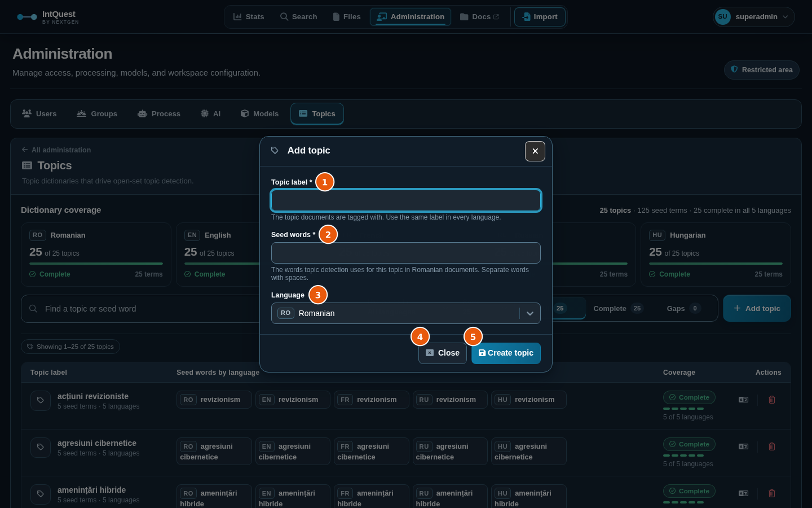The image size is (812, 508).
Task: Delete the agresiuni cibernetice topic
Action: (772, 446)
